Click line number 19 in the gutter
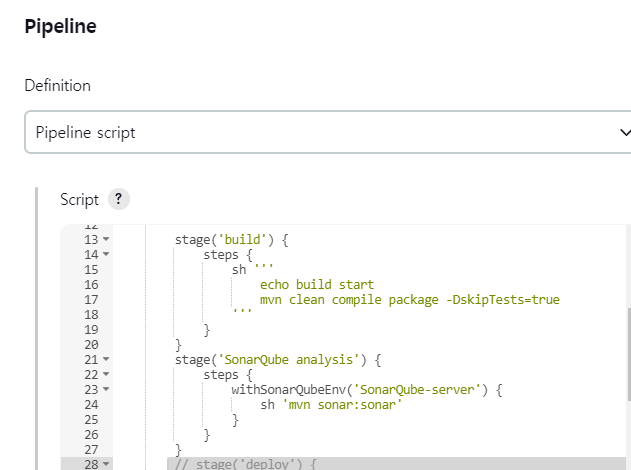This screenshot has width=631, height=470. point(91,330)
